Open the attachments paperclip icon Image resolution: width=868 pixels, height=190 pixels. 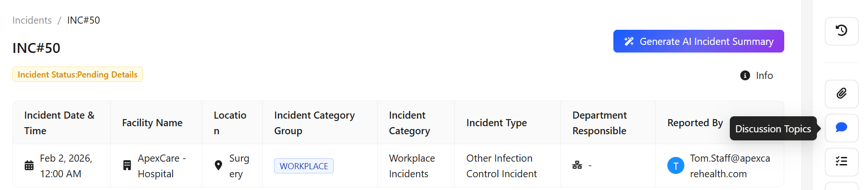coord(841,94)
